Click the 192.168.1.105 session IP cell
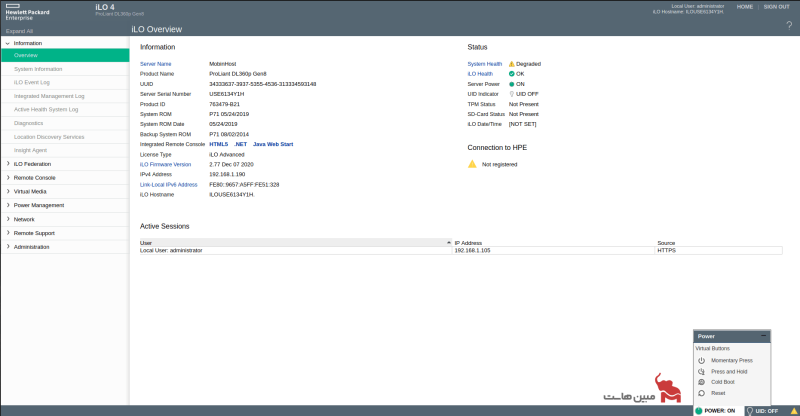Screen dimensions: 800x416 (554, 251)
